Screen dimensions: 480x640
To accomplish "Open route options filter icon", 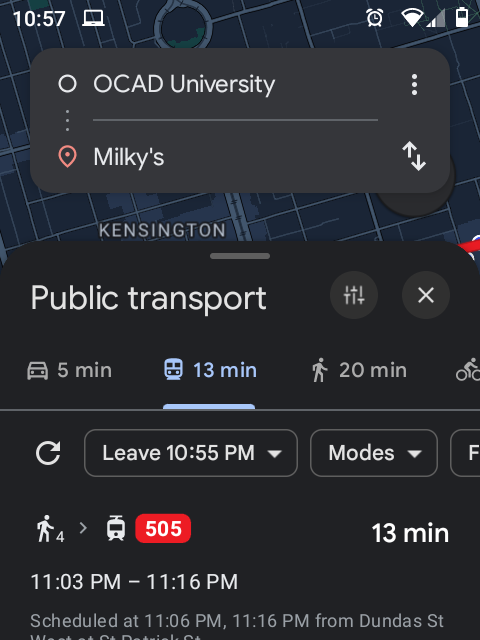I will click(354, 295).
